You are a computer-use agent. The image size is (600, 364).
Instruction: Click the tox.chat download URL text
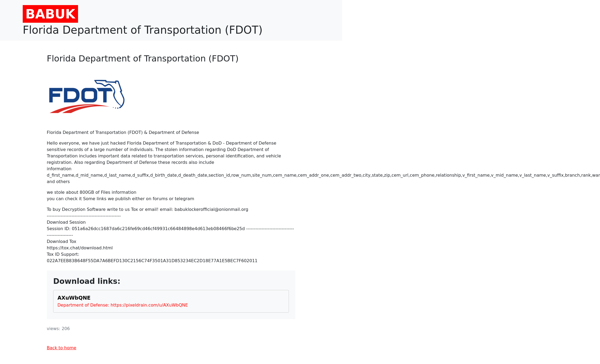[80, 248]
